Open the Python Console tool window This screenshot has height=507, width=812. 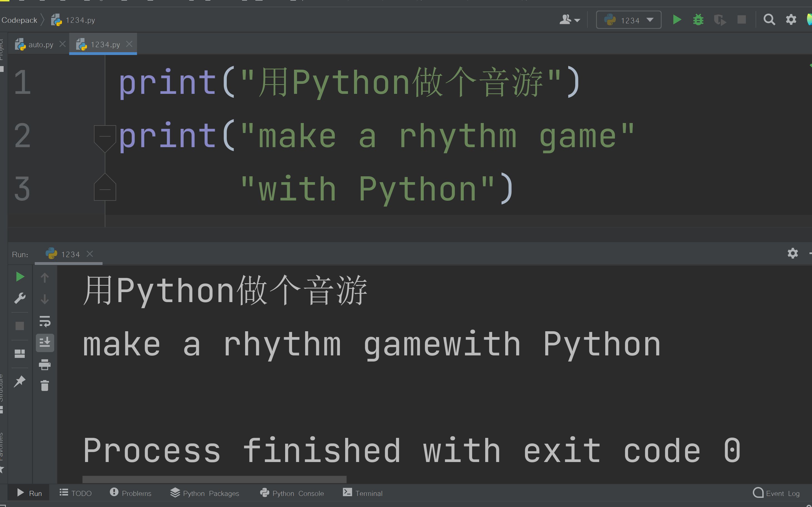292,493
